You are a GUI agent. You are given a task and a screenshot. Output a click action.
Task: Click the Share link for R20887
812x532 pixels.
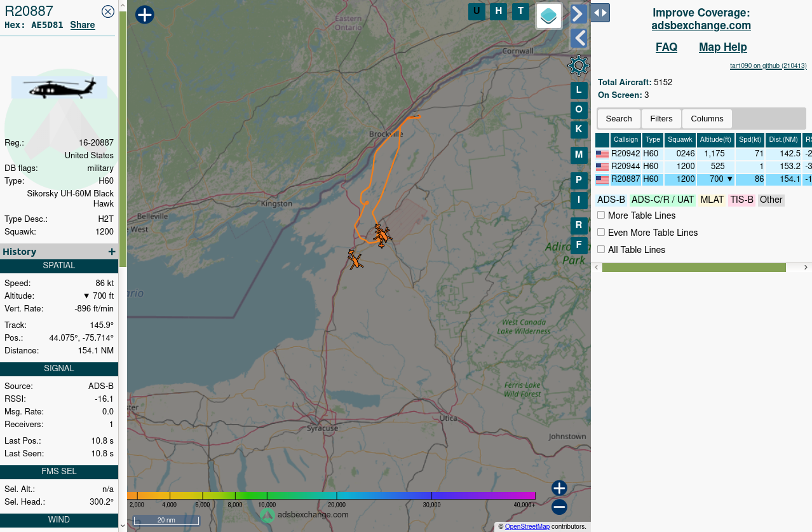point(83,25)
